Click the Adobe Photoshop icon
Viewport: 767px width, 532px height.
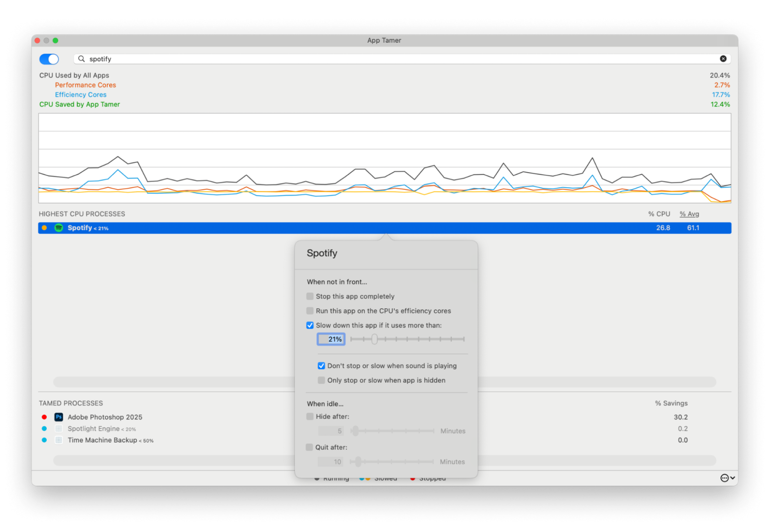(59, 417)
